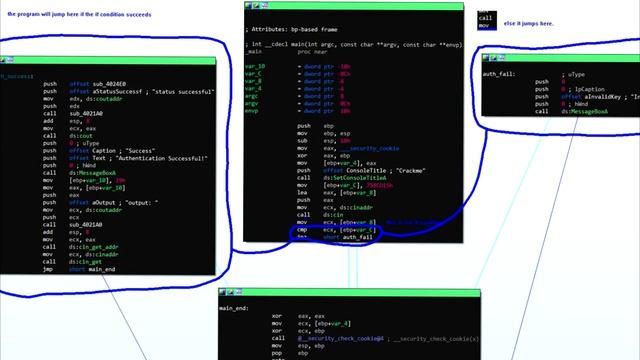This screenshot has height=360, width=640.
Task: Click the 'offset aInvalidKey' push line
Action: tap(587, 96)
